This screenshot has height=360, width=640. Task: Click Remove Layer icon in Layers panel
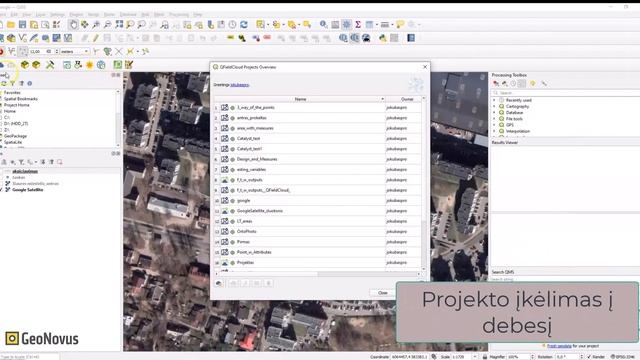pos(60,162)
